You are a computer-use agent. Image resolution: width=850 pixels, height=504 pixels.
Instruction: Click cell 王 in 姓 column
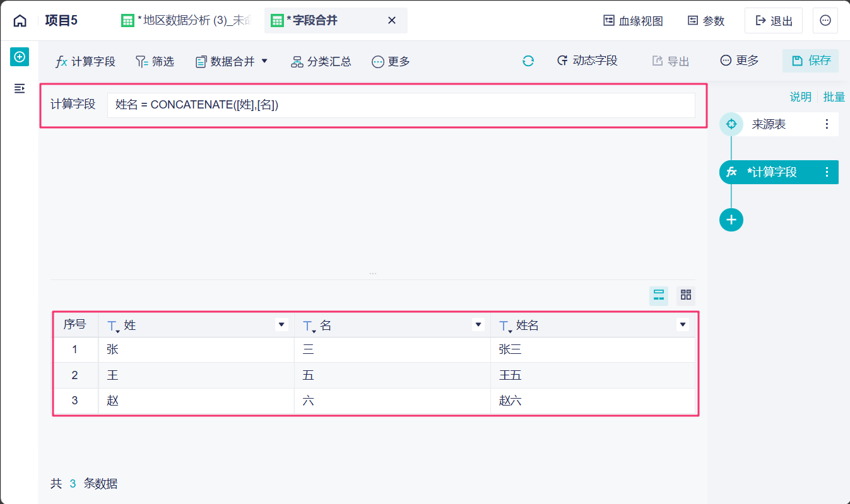pyautogui.click(x=196, y=375)
